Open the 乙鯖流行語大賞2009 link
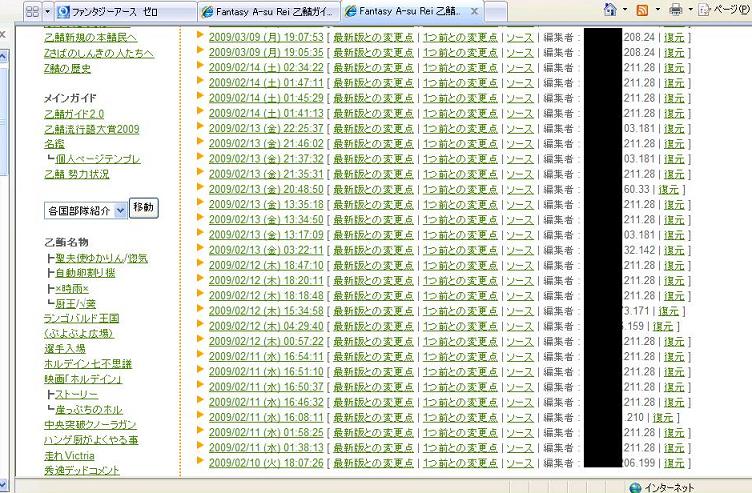The width and height of the screenshot is (752, 493). [92, 129]
